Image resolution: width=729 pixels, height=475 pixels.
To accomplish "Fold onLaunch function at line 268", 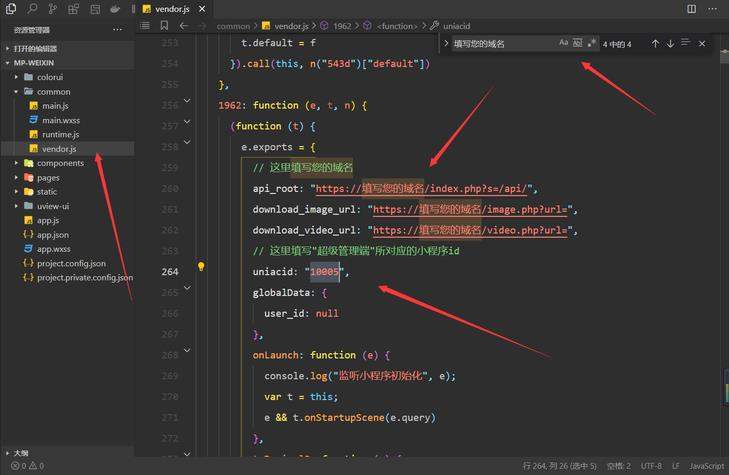I will click(x=187, y=350).
